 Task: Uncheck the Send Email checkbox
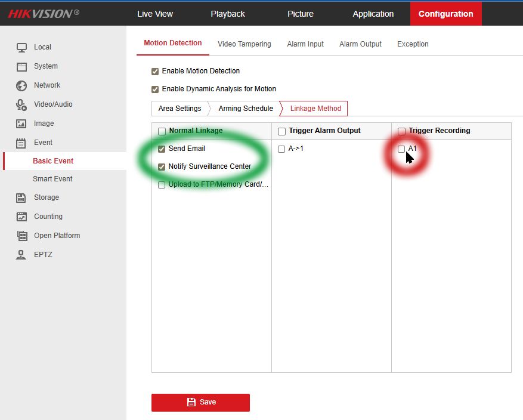tap(162, 149)
